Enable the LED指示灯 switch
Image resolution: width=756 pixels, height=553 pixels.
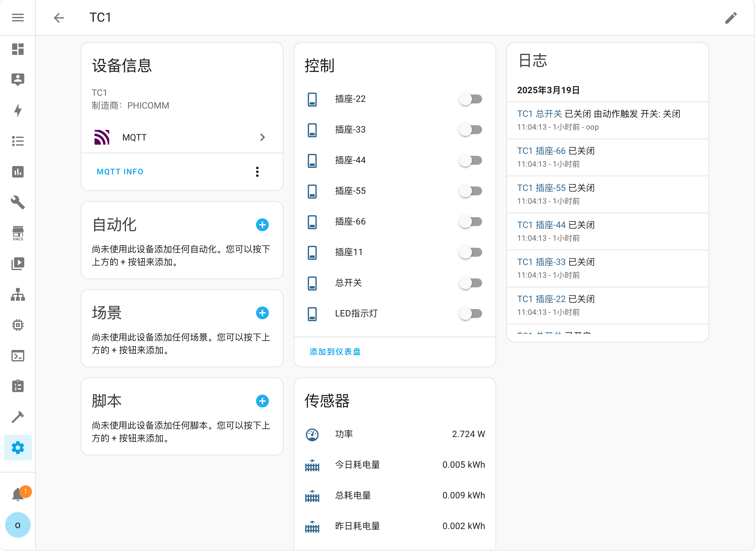point(471,314)
